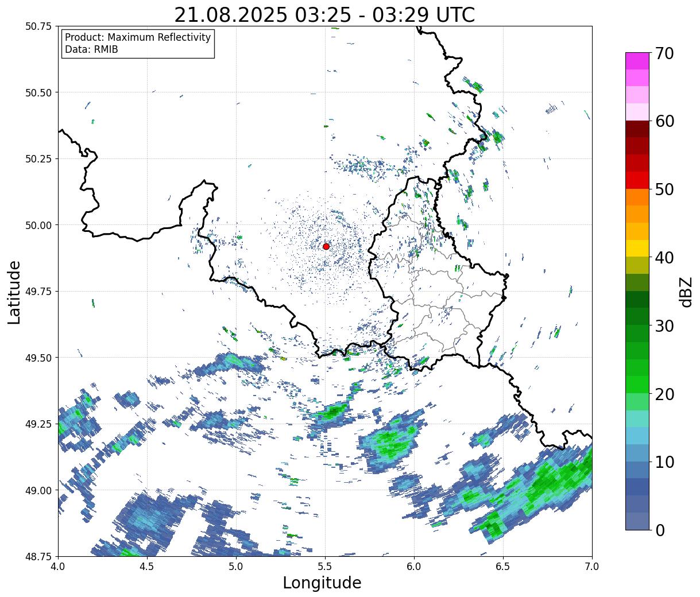The width and height of the screenshot is (700, 597).
Task: Click the dark maroon colorbar swatch below 60
Action: (x=637, y=129)
